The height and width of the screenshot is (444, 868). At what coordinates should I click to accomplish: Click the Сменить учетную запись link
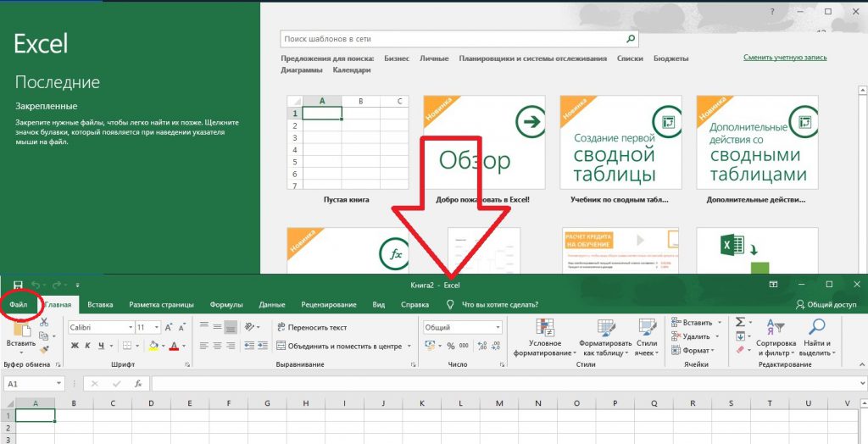tap(785, 58)
